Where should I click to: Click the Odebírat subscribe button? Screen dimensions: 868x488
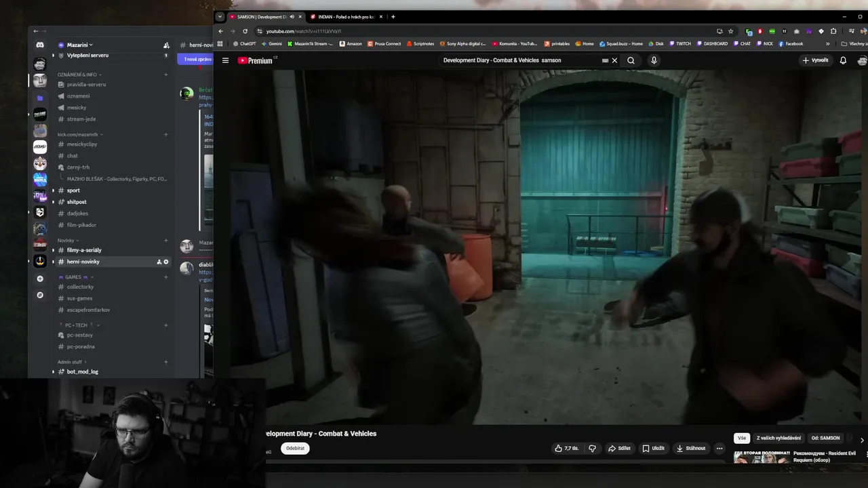click(x=295, y=448)
